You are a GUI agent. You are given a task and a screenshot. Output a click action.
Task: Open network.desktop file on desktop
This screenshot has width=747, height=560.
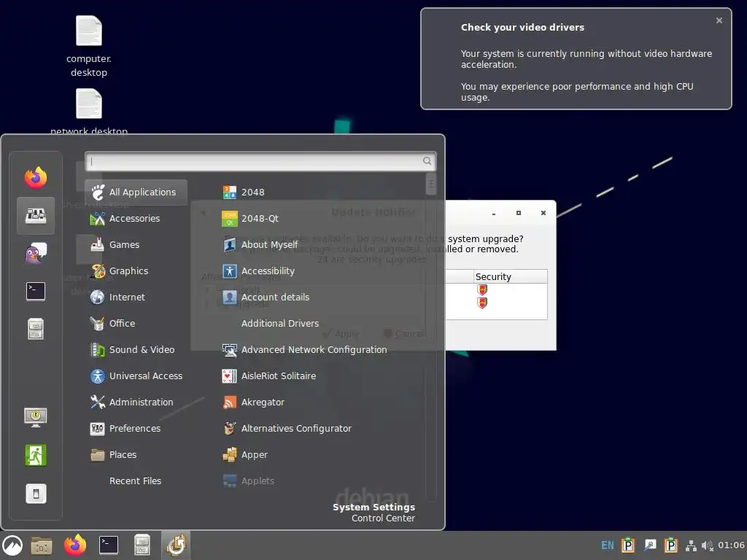point(88,112)
